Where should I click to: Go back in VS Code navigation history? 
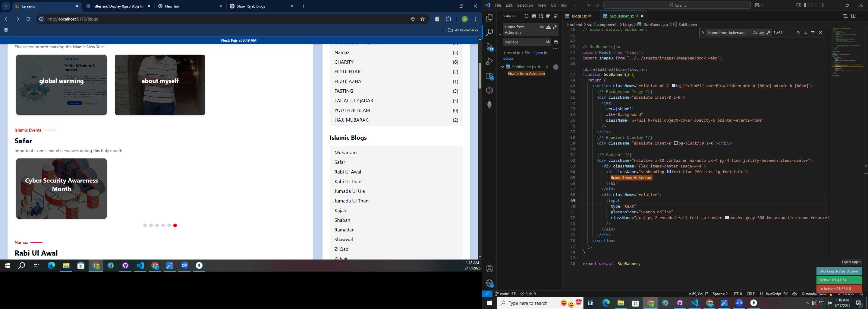coord(589,5)
